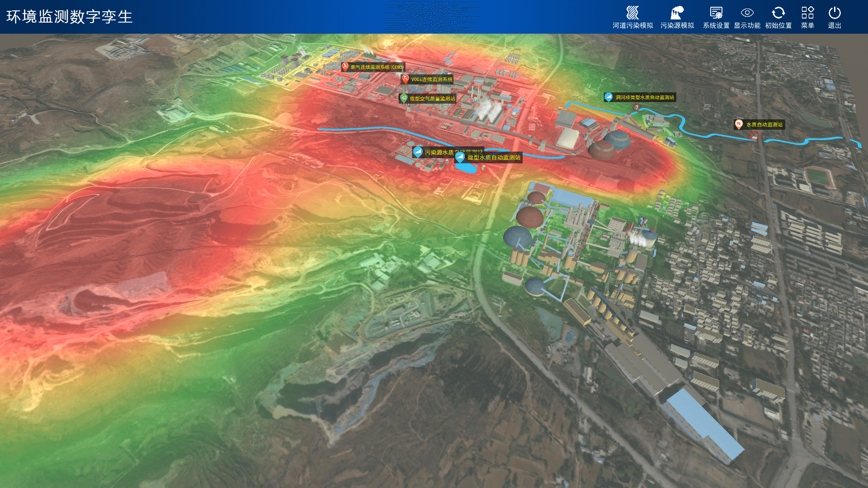Click the 环境监测数字孪生 title text
This screenshot has width=868, height=488.
(x=69, y=17)
